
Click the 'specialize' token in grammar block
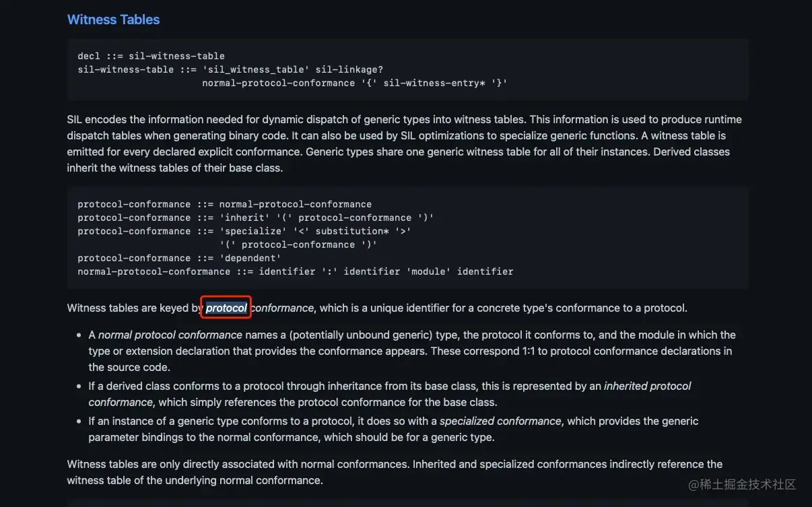(256, 231)
